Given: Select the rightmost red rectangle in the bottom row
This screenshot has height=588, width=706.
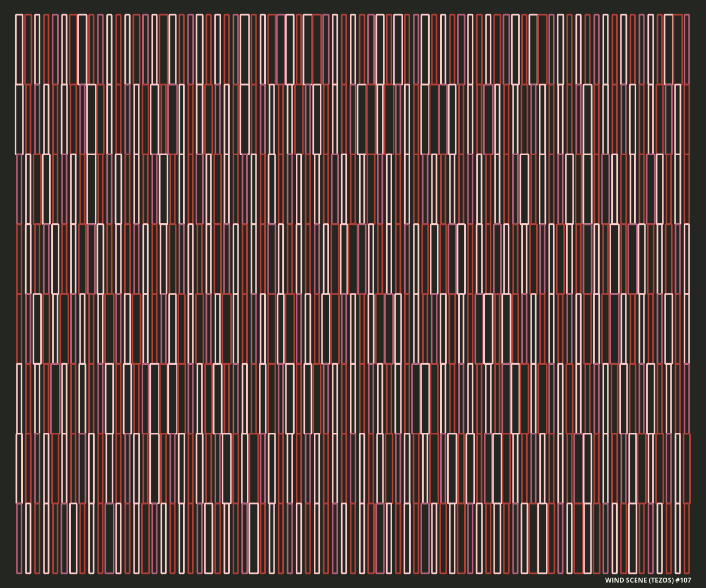Looking at the screenshot, I should (x=686, y=538).
